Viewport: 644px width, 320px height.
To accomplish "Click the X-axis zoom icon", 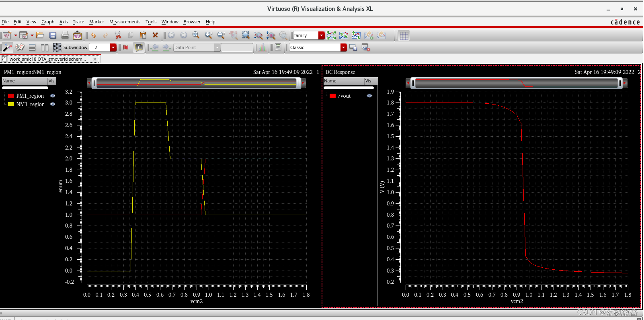I will tap(258, 35).
